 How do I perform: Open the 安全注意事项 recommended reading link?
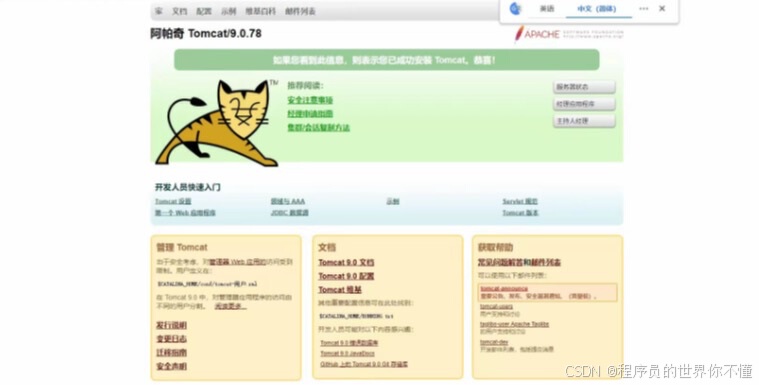tap(310, 100)
